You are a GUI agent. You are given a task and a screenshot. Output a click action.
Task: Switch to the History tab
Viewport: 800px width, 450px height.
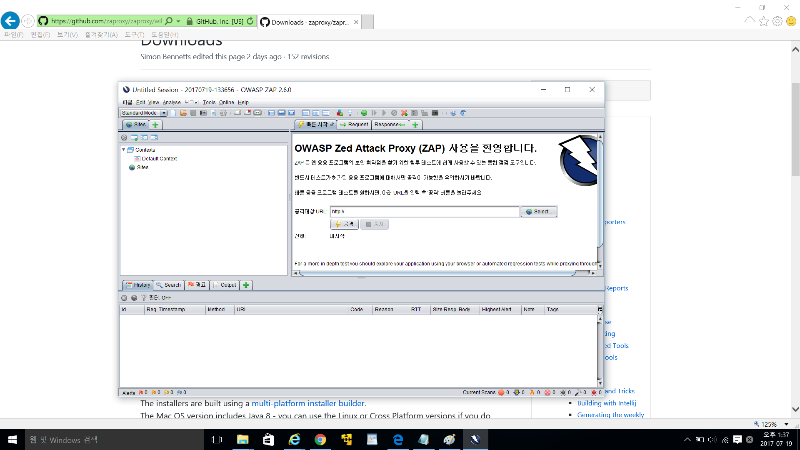[138, 285]
